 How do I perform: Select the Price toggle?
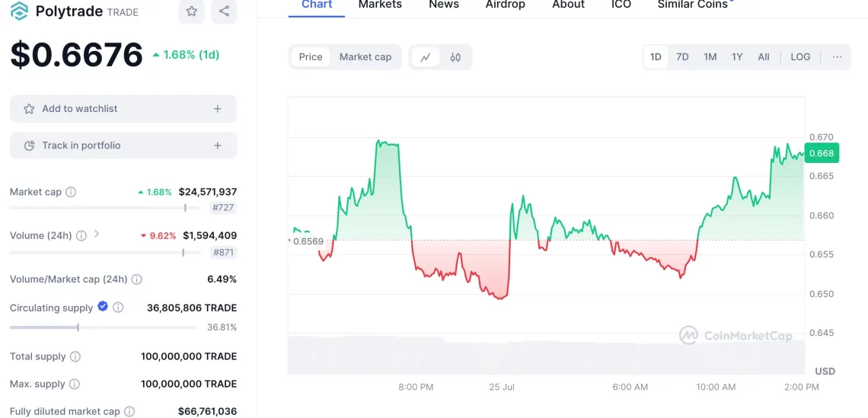point(311,57)
